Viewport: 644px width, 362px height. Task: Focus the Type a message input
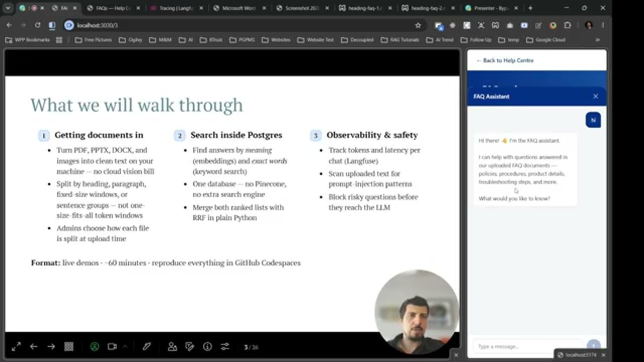point(528,346)
